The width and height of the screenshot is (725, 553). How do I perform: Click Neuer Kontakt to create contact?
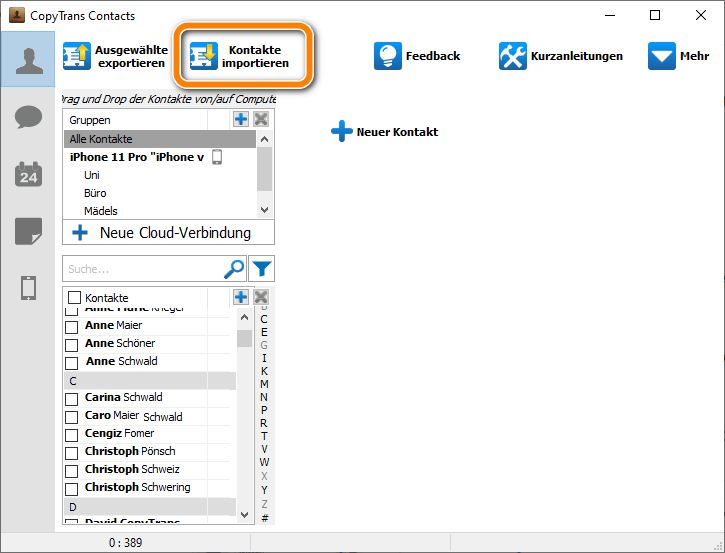[385, 132]
